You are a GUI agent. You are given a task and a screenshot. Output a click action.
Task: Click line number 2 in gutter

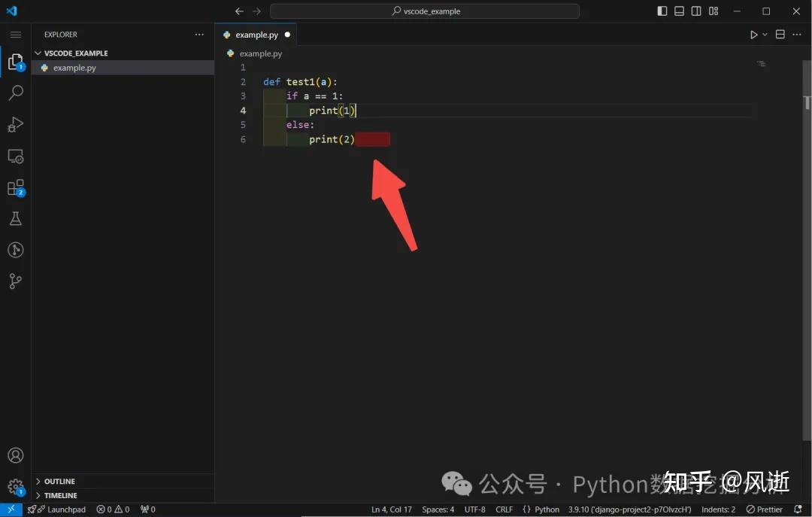click(243, 82)
